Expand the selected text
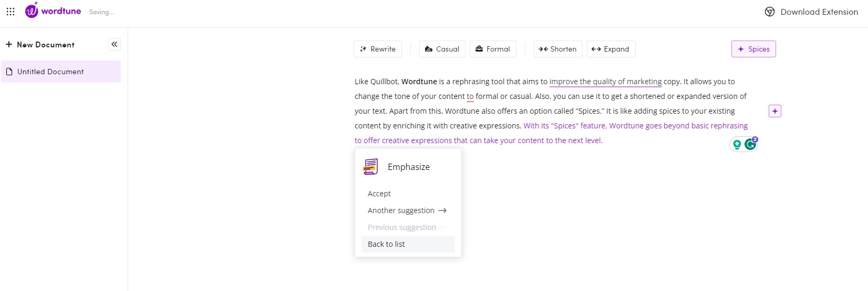The height and width of the screenshot is (291, 868). [611, 49]
